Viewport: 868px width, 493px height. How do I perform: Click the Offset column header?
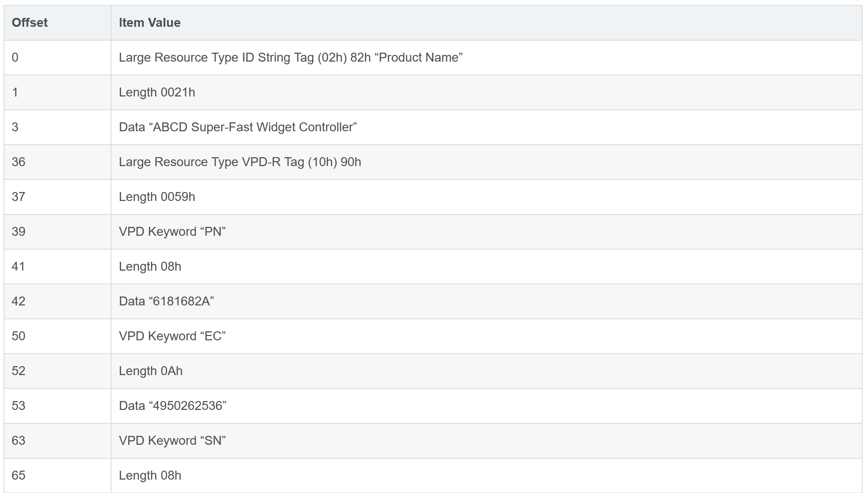[29, 23]
